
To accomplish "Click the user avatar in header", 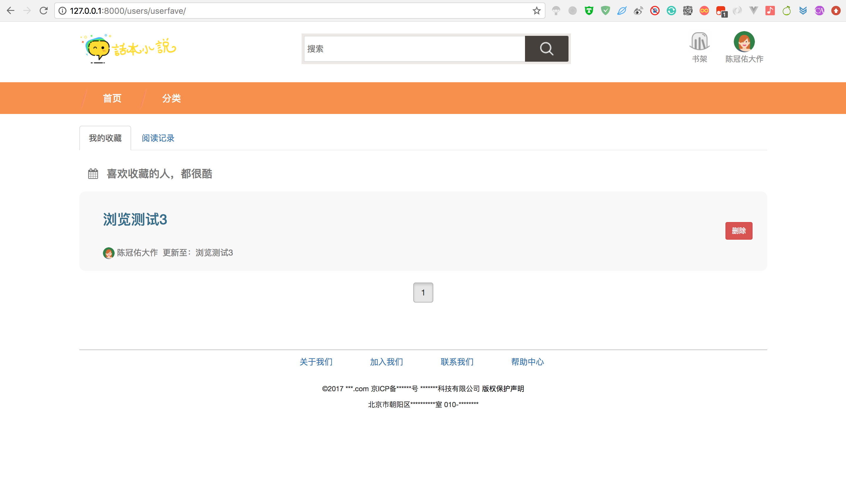I will [x=744, y=42].
